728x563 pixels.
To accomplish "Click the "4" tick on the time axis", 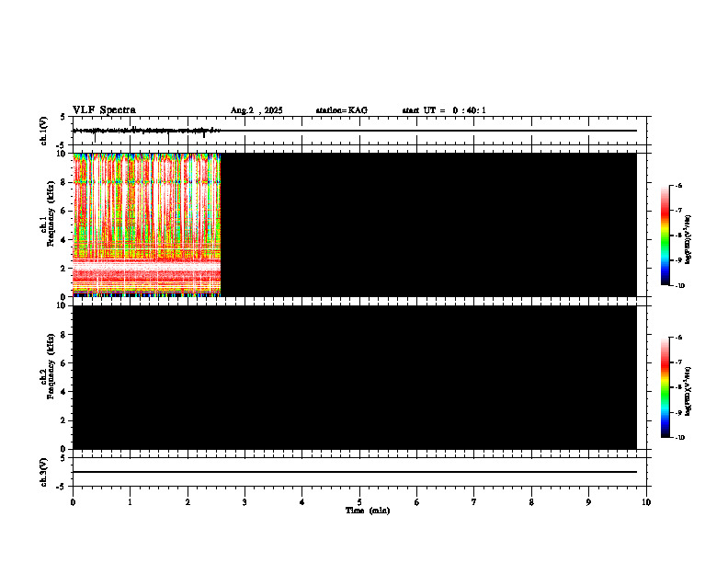I will click(x=302, y=502).
